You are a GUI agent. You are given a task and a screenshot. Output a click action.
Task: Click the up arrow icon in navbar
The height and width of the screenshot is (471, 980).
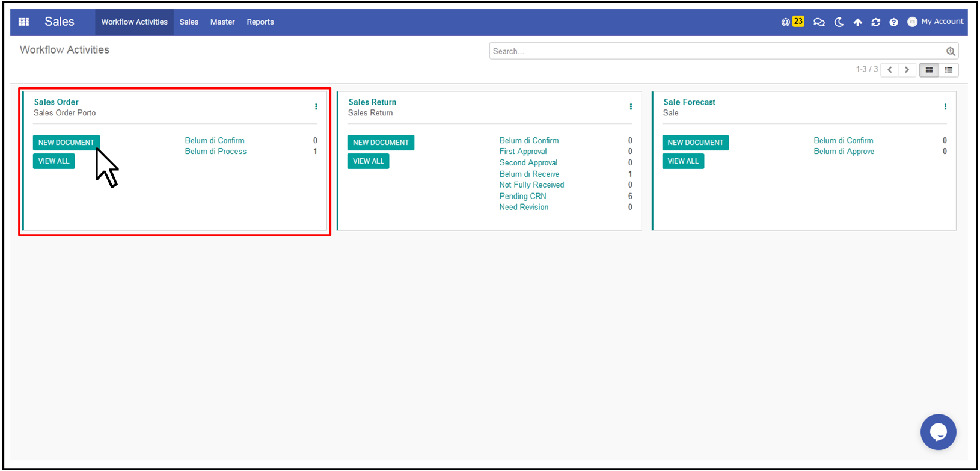(x=857, y=22)
